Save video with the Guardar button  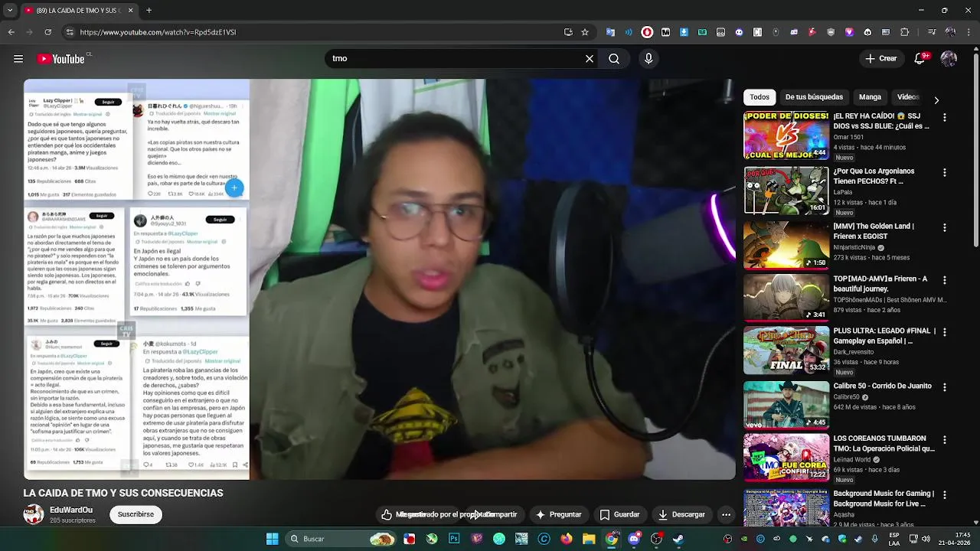coord(619,515)
